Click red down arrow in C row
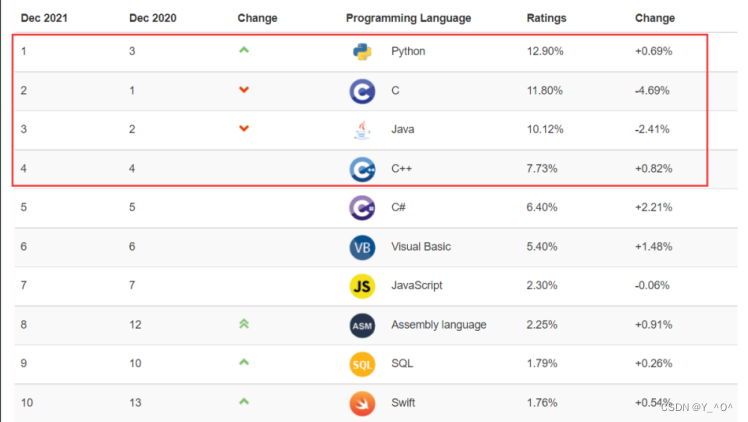This screenshot has width=748, height=422. 244,91
